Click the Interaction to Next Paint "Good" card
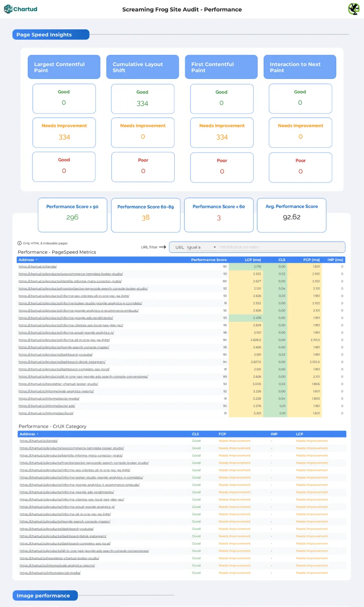 tap(301, 99)
